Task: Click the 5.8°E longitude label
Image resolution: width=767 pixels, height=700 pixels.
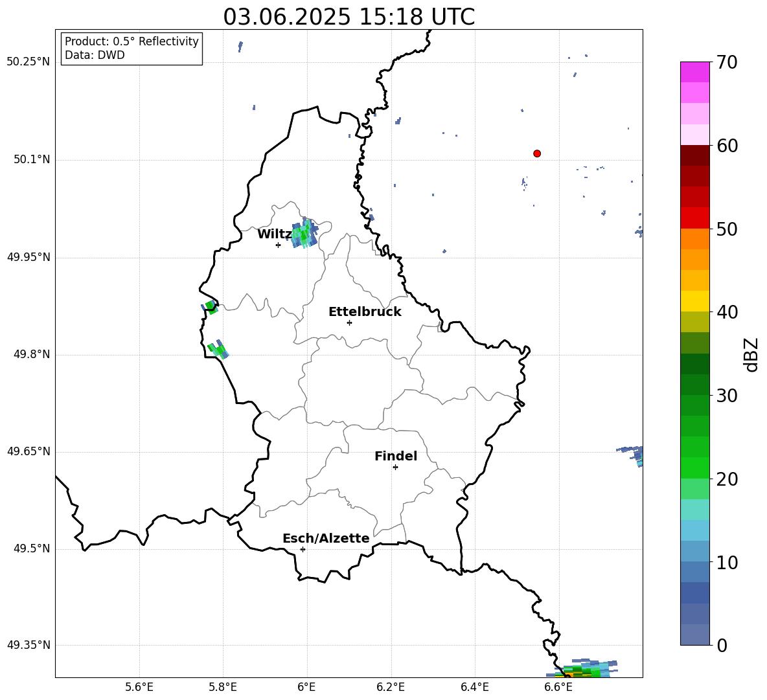Action: click(223, 687)
